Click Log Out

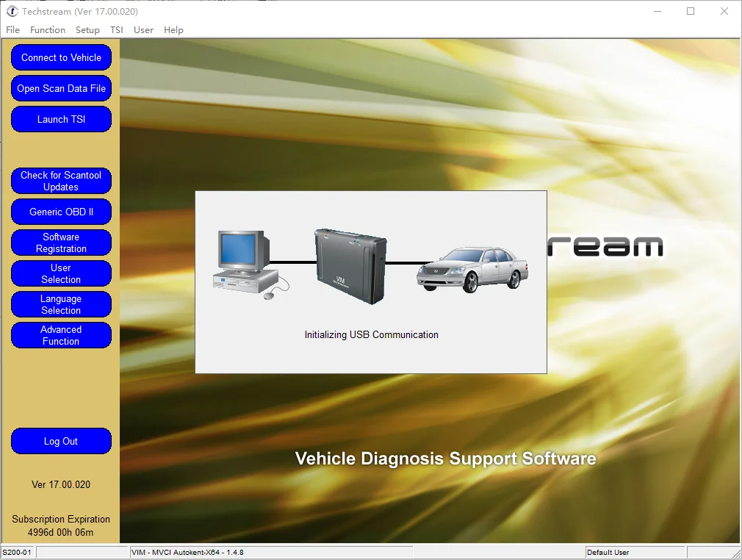(x=61, y=441)
